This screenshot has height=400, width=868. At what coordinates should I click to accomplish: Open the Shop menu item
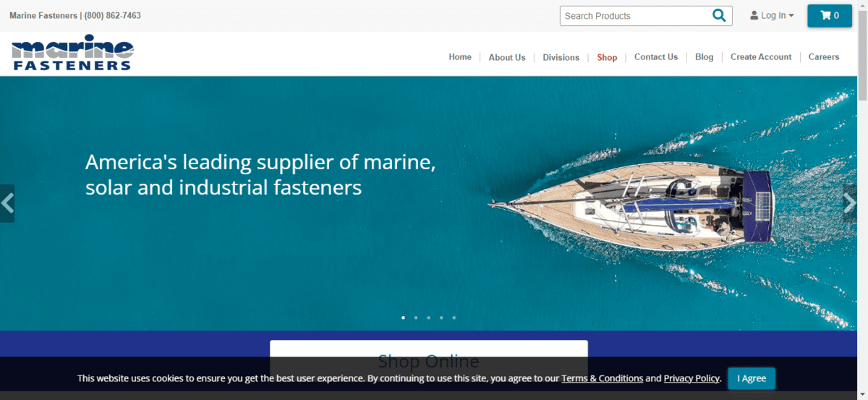click(x=607, y=57)
